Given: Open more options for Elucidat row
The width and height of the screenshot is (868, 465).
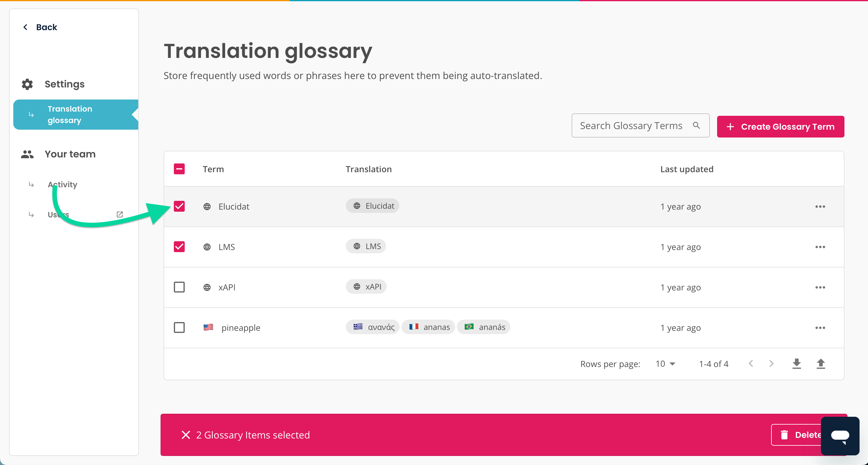Looking at the screenshot, I should 820,206.
